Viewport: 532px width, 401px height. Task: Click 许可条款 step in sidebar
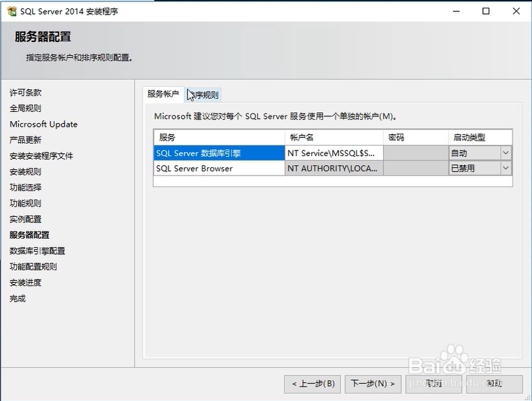(x=25, y=92)
